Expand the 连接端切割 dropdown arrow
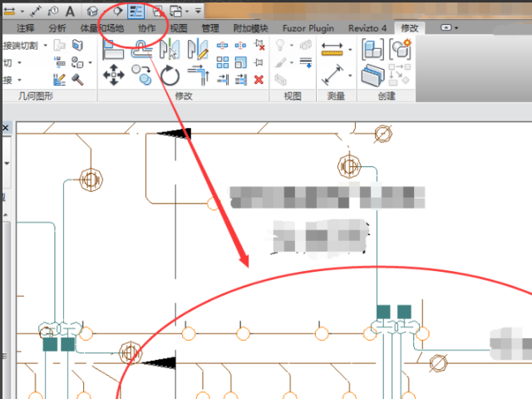 point(46,45)
